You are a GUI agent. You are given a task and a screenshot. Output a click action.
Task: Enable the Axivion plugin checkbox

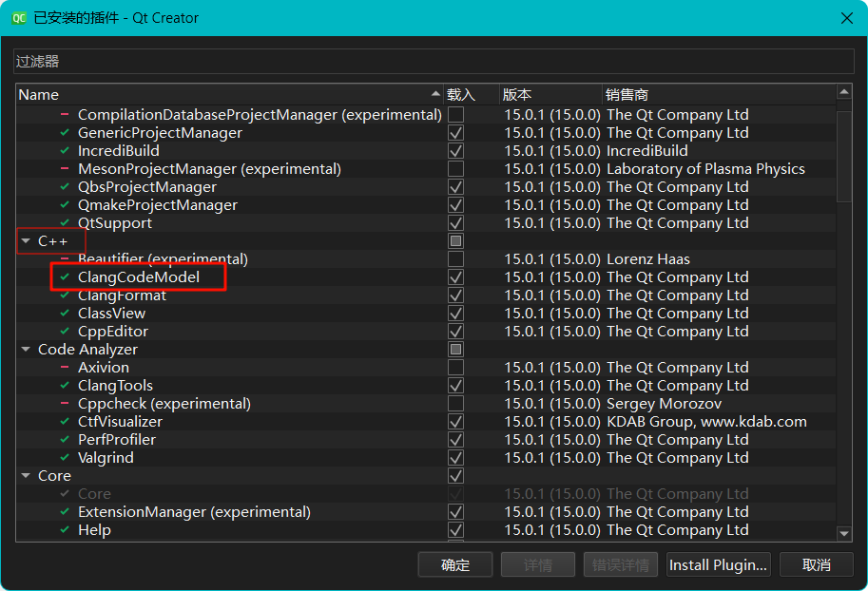click(x=456, y=368)
